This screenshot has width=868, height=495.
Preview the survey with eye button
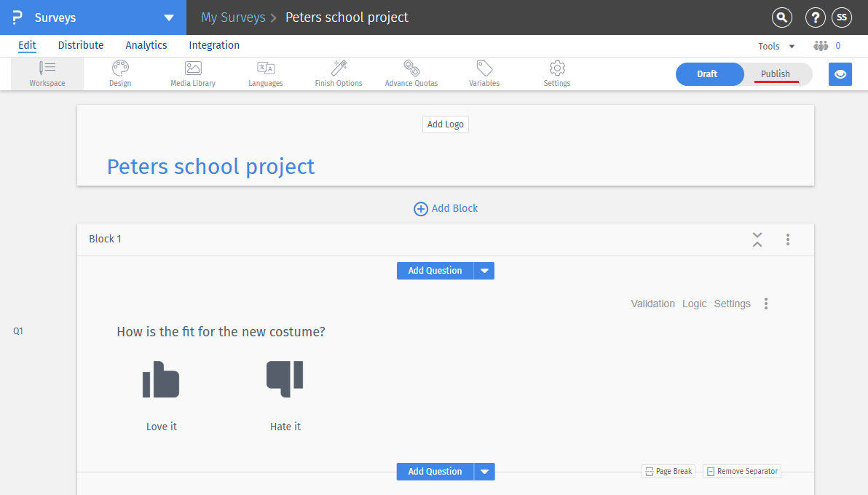pos(840,74)
